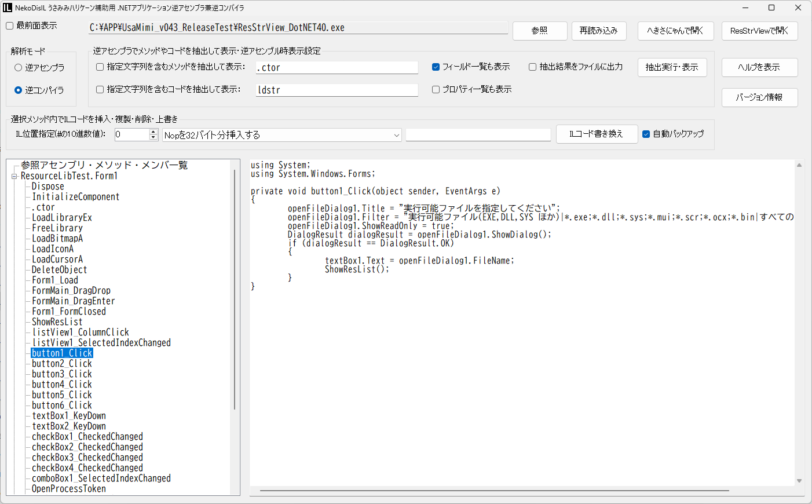Increase the IL位置指定 value with up arrow
812x504 pixels.
coord(153,132)
